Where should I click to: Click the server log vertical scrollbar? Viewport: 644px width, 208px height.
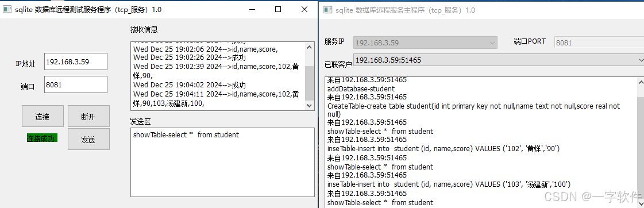coord(641,142)
